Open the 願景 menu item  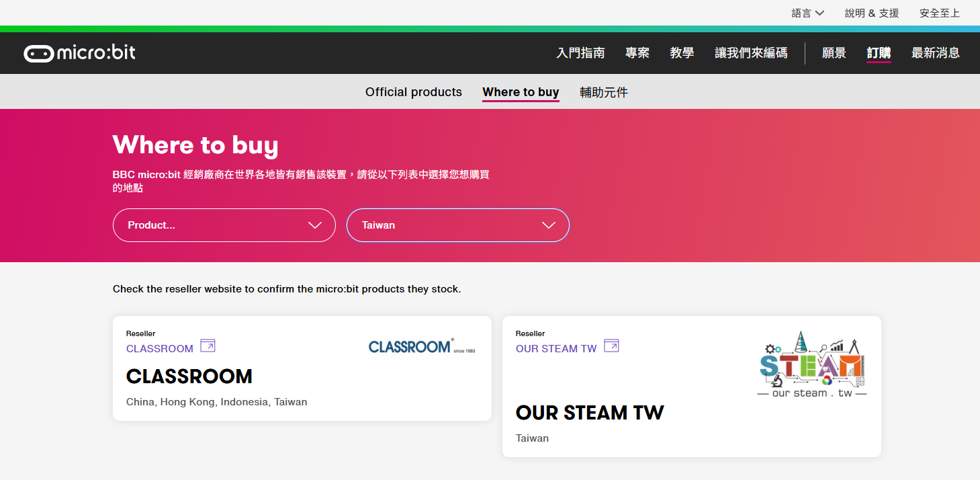(x=834, y=53)
